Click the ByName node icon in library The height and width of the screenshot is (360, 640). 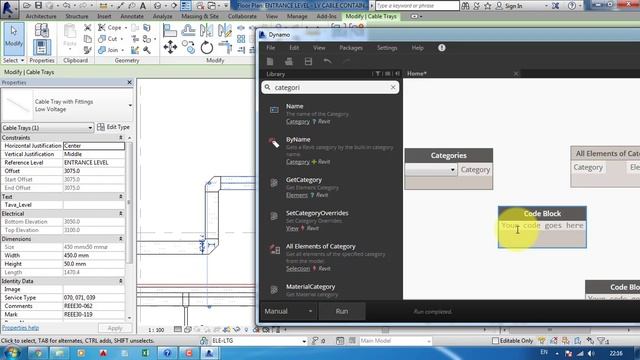pyautogui.click(x=274, y=143)
